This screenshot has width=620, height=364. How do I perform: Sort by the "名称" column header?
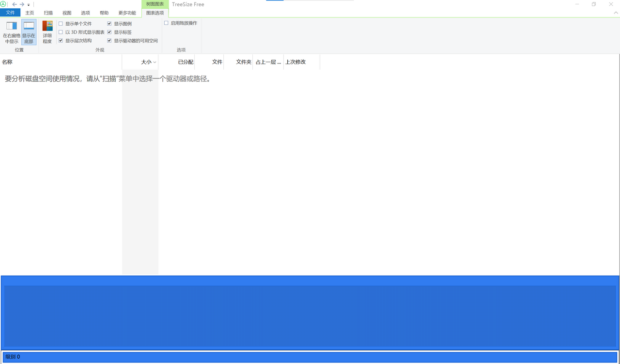pos(7,62)
